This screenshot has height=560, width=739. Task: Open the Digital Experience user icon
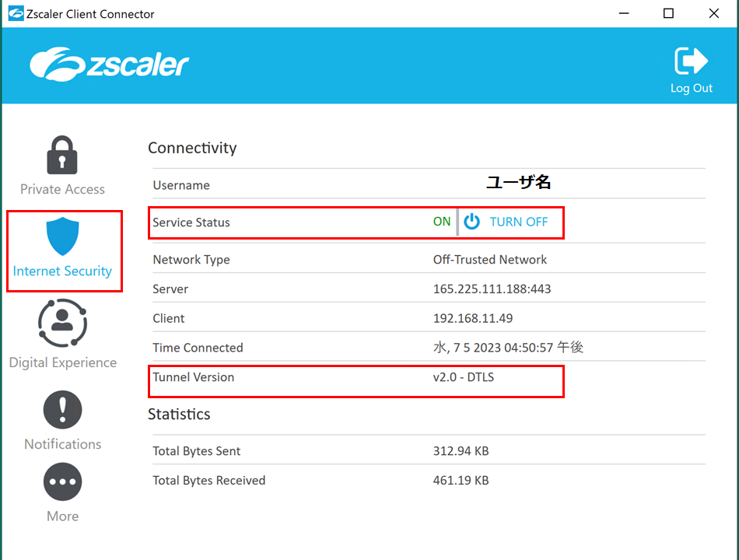(x=62, y=323)
